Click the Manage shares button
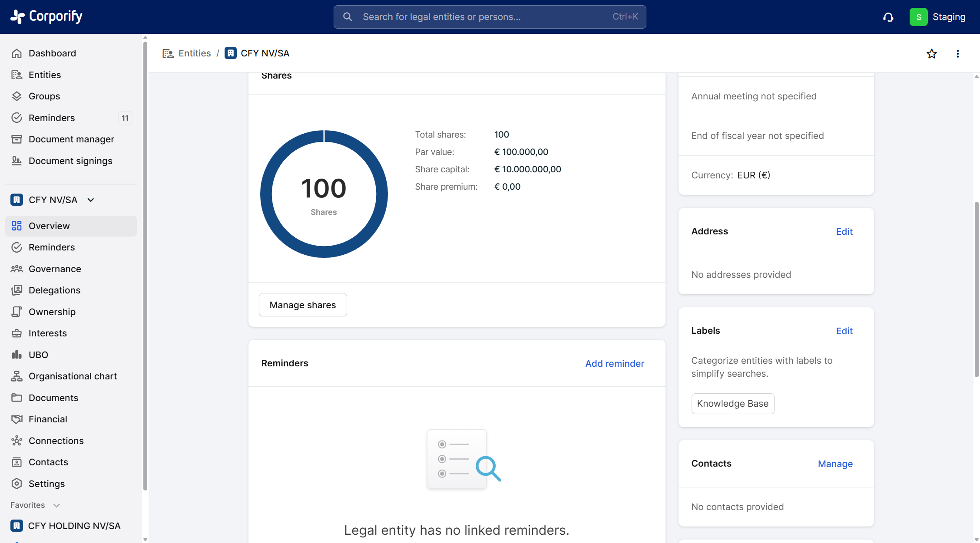The image size is (980, 543). (x=302, y=305)
